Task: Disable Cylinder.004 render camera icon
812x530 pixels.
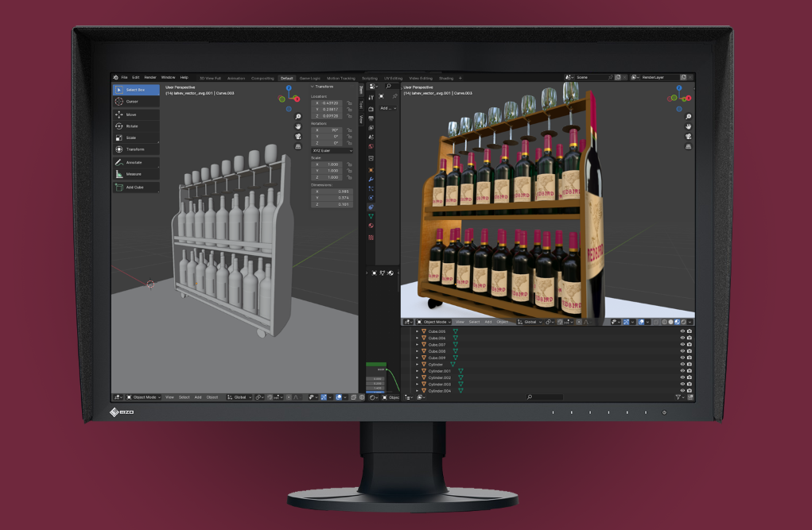Action: tap(690, 391)
